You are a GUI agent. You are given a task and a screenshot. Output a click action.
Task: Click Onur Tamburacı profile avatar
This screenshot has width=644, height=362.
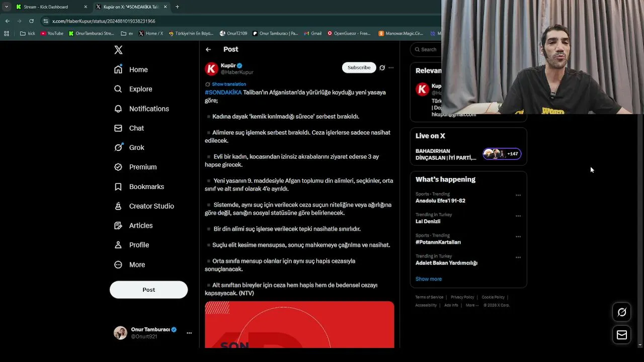pos(120,333)
